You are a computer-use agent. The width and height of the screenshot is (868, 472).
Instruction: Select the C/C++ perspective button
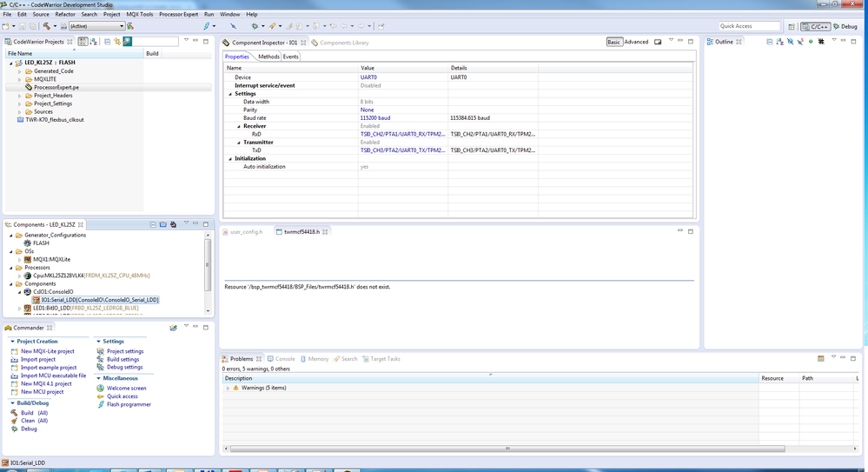pos(815,26)
